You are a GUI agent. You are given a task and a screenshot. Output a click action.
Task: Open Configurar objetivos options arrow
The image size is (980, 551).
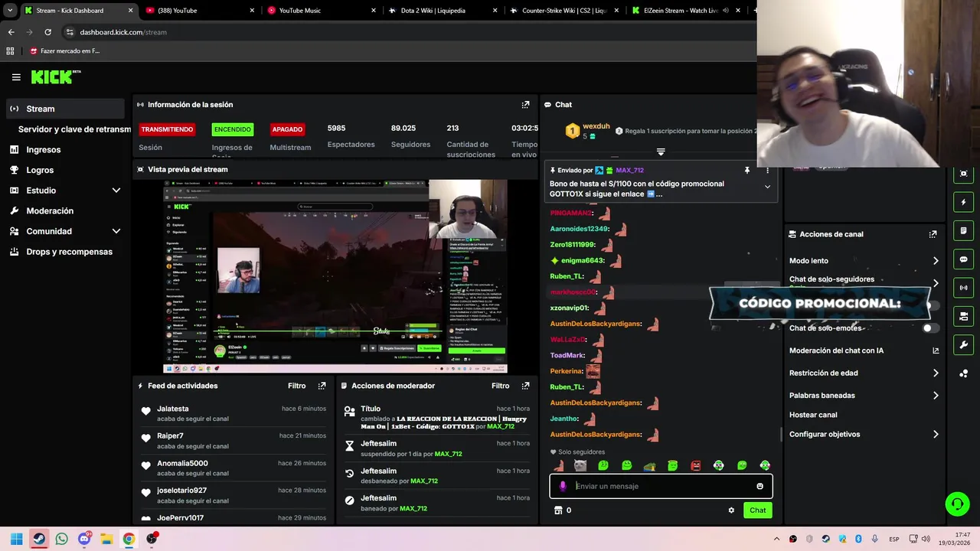click(x=936, y=434)
